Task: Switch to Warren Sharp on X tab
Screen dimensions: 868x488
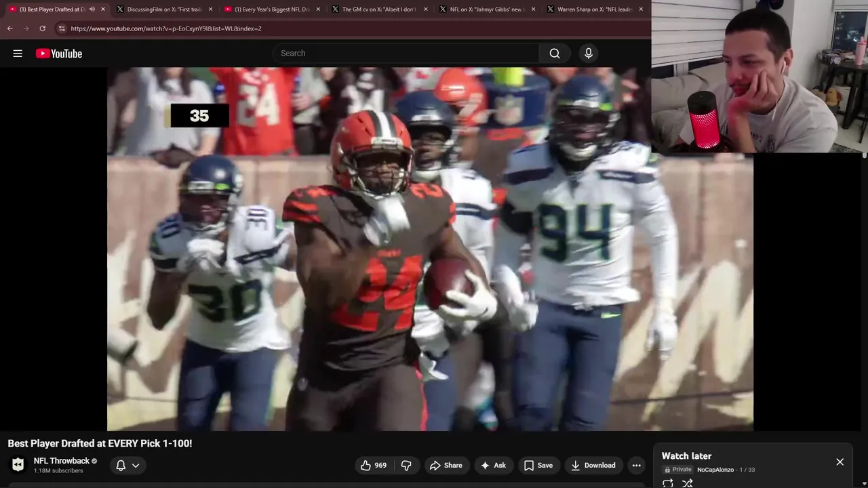Action: pyautogui.click(x=594, y=9)
